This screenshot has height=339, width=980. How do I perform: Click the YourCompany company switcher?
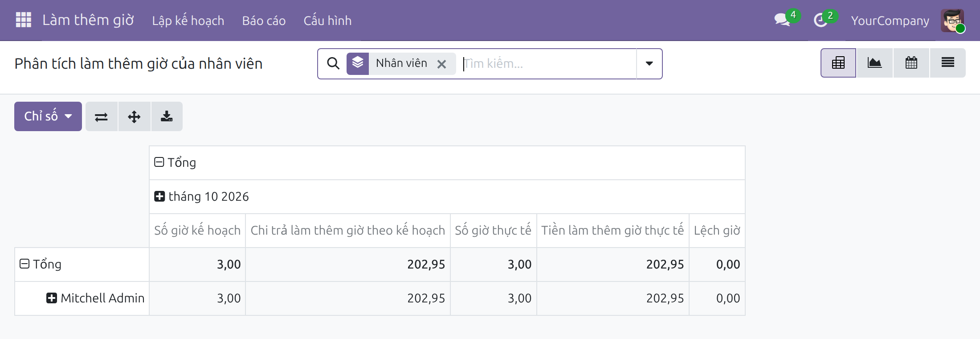click(x=890, y=21)
